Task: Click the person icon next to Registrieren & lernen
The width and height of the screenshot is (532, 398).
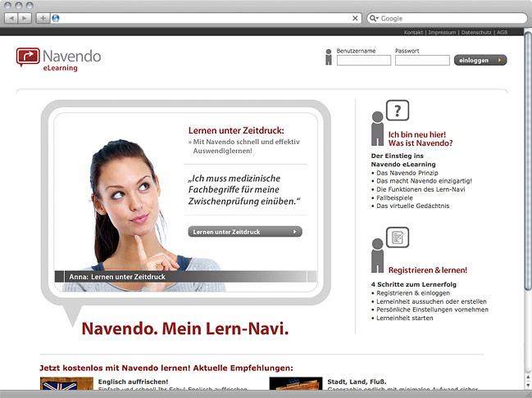Action: click(377, 256)
